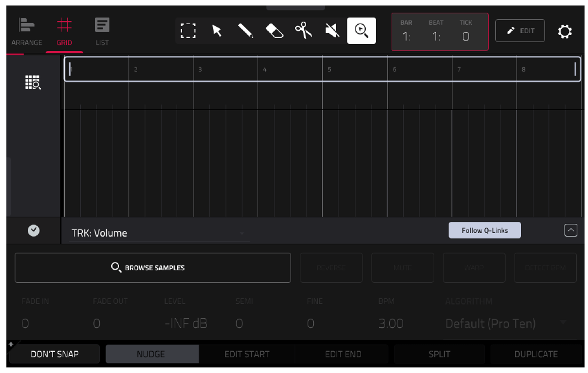Open the TRK: Volume dropdown
588x373 pixels.
(159, 233)
